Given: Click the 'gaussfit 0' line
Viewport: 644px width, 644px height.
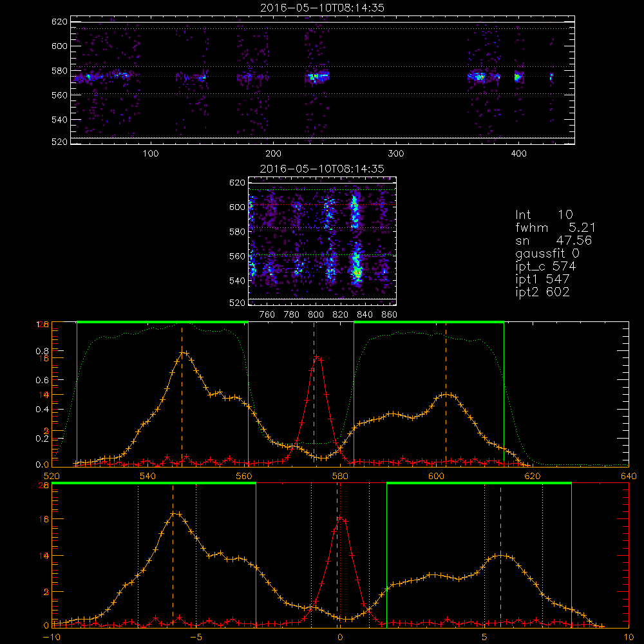Looking at the screenshot, I should click(547, 254).
